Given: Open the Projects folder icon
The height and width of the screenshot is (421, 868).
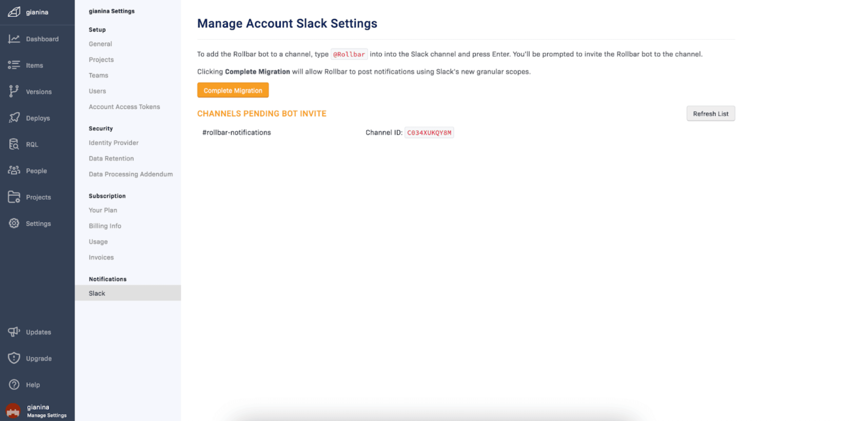Looking at the screenshot, I should (14, 197).
